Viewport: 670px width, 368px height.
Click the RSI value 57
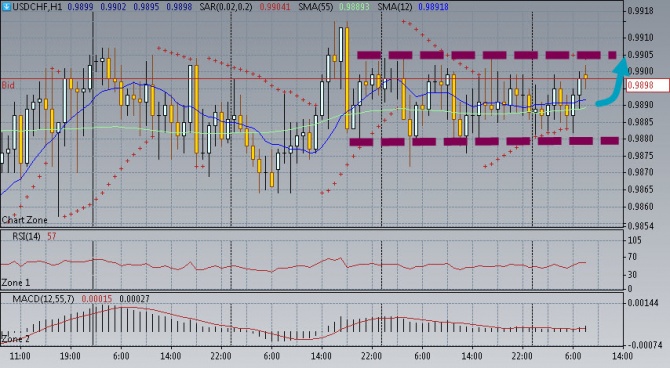coord(51,236)
